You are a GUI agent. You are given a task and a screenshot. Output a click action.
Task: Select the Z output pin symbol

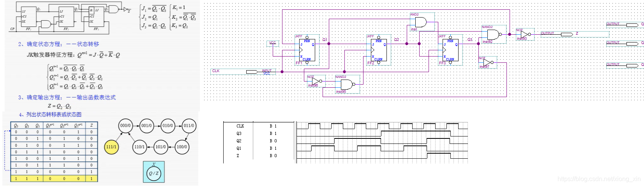click(x=566, y=34)
